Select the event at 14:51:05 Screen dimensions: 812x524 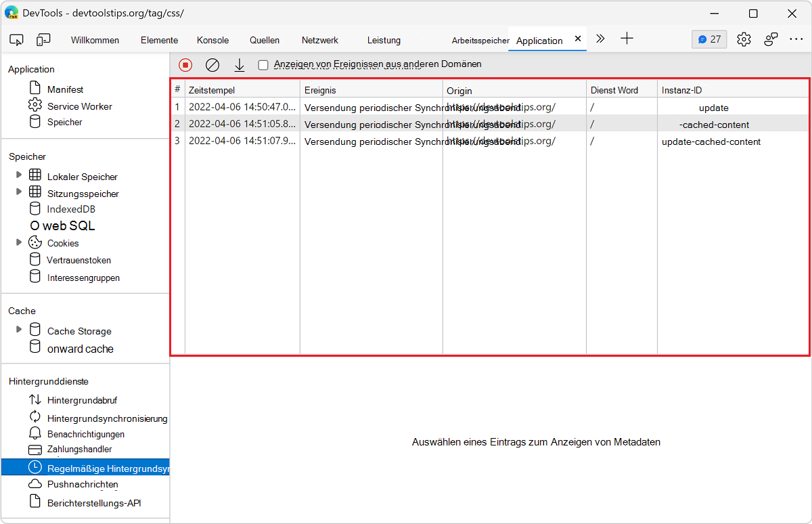[x=489, y=124]
